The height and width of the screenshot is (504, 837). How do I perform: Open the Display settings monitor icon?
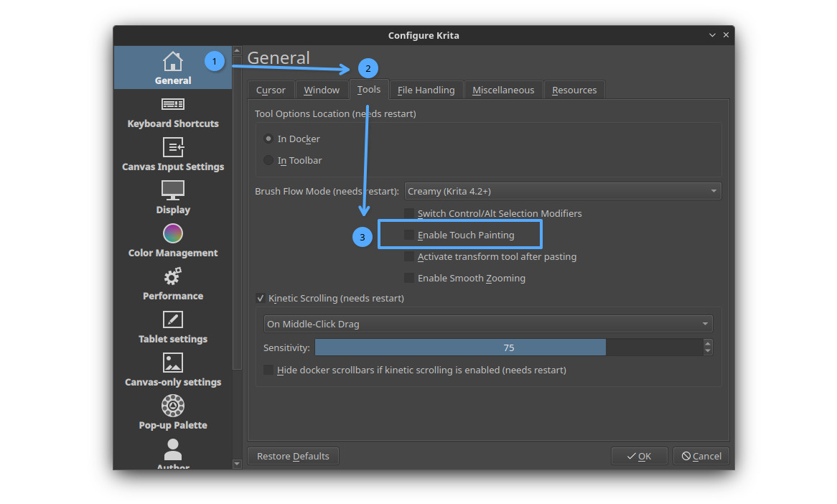(173, 190)
